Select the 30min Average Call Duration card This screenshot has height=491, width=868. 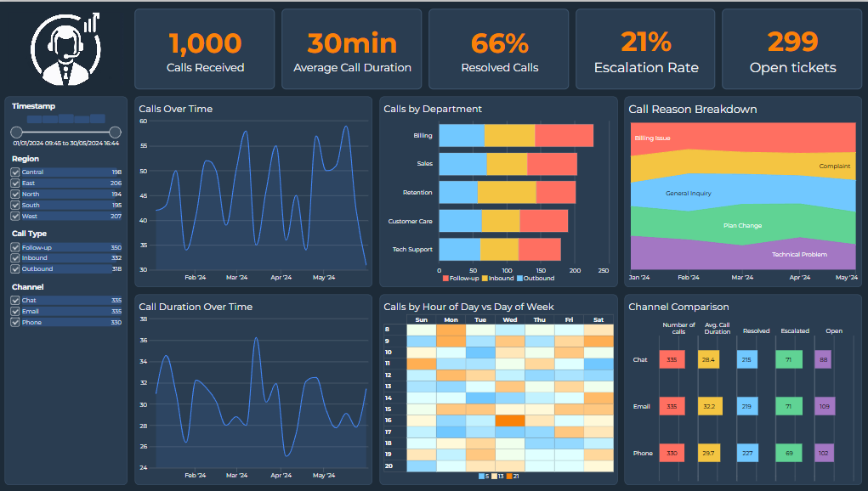pyautogui.click(x=351, y=49)
